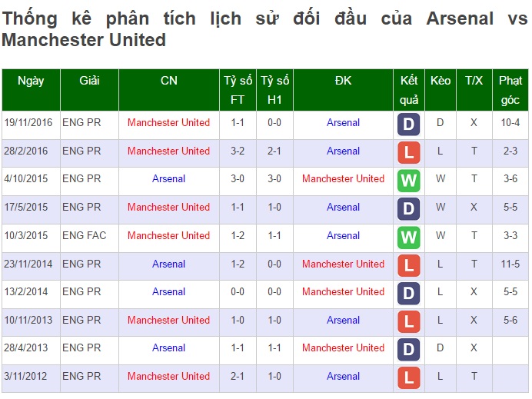Open Arsenal home team link for 4/10/2015

pos(168,179)
